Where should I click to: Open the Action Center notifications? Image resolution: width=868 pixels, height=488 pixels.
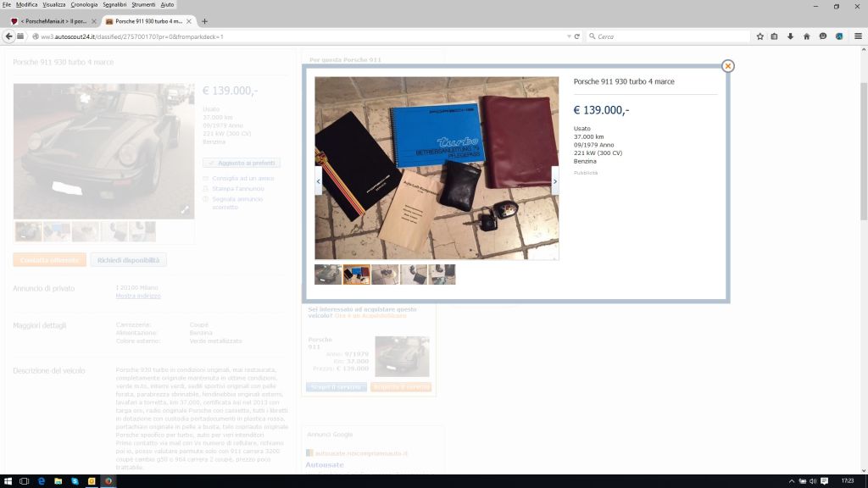(x=824, y=481)
